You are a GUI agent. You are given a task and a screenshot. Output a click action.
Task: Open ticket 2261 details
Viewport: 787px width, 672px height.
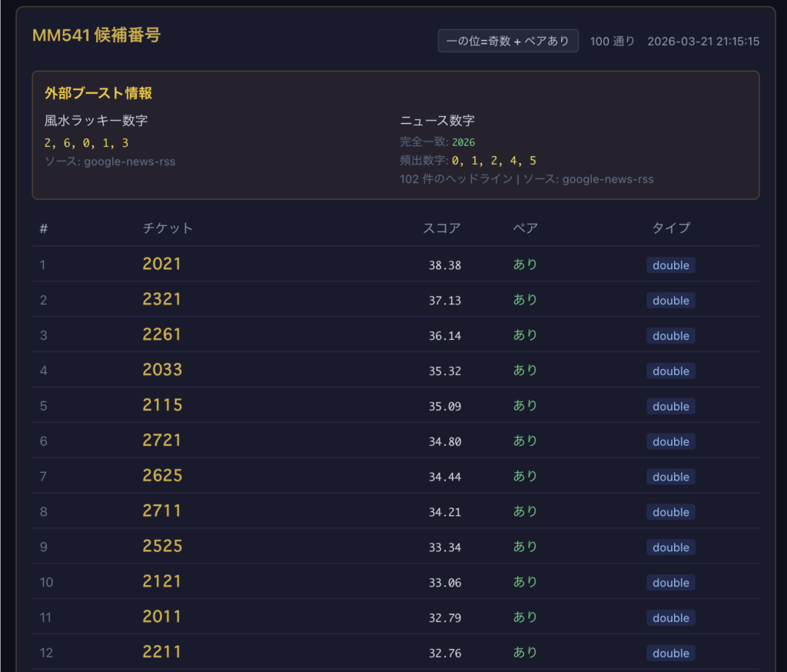point(161,335)
